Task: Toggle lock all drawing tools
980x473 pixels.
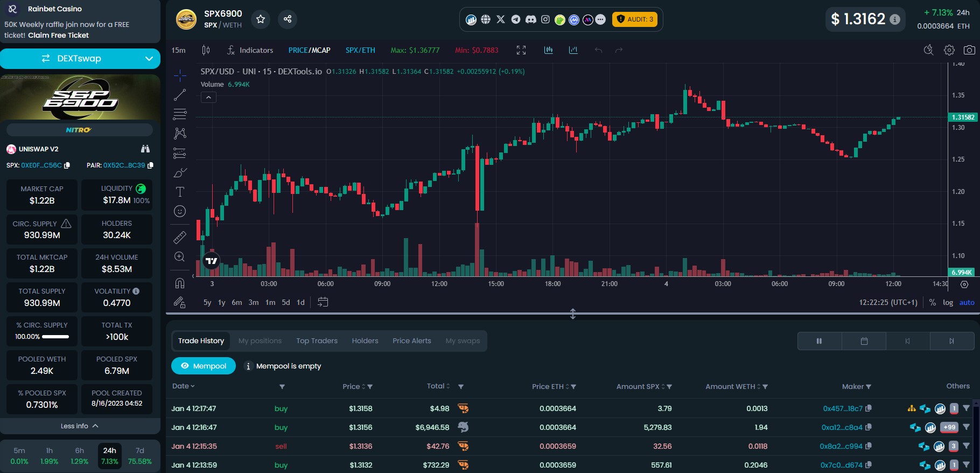Action: pos(180,302)
